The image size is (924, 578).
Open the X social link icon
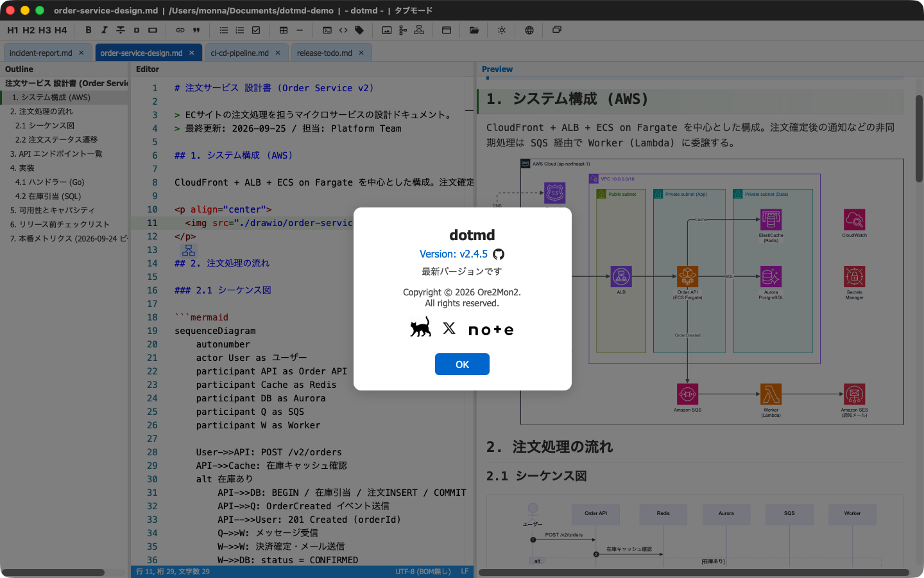(449, 328)
